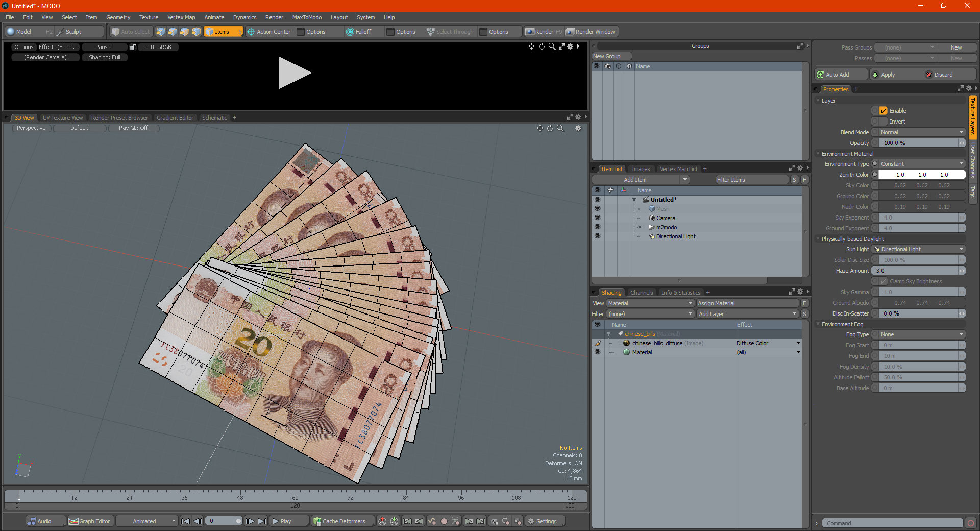The width and height of the screenshot is (980, 531).
Task: Click the Render F9 button
Action: coord(544,32)
